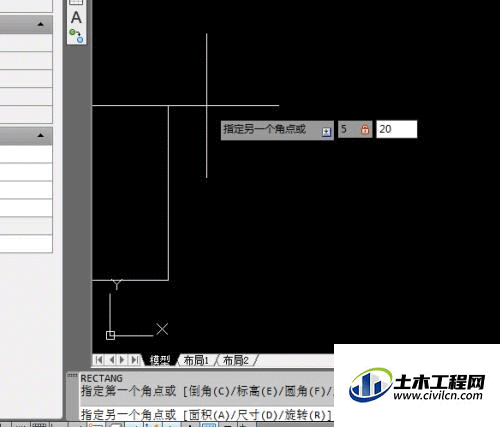Jump to last layout tab arrow
This screenshot has width=500, height=427.
tap(135, 360)
